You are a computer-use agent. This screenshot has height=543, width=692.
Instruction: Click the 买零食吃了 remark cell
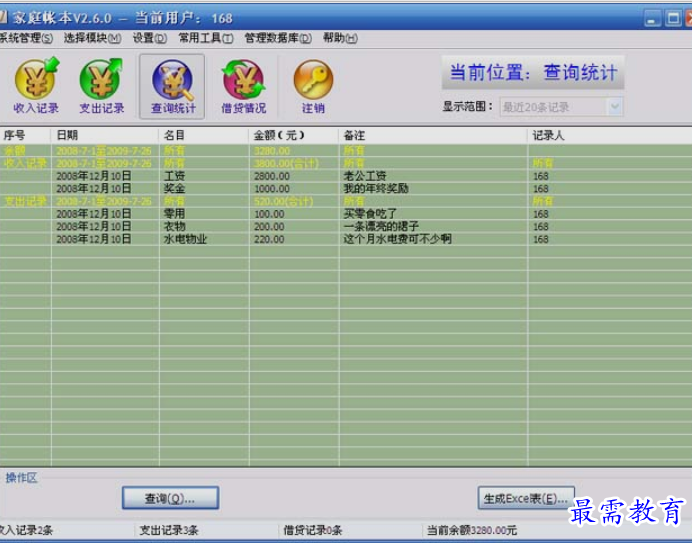(x=370, y=214)
